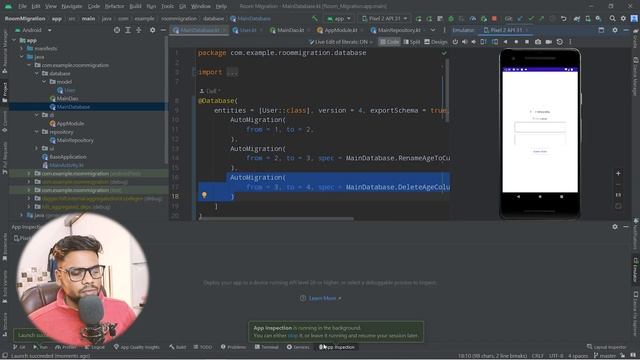Show the hidden editor tabs dropdown
Screen dimensions: 640x360
tap(433, 30)
